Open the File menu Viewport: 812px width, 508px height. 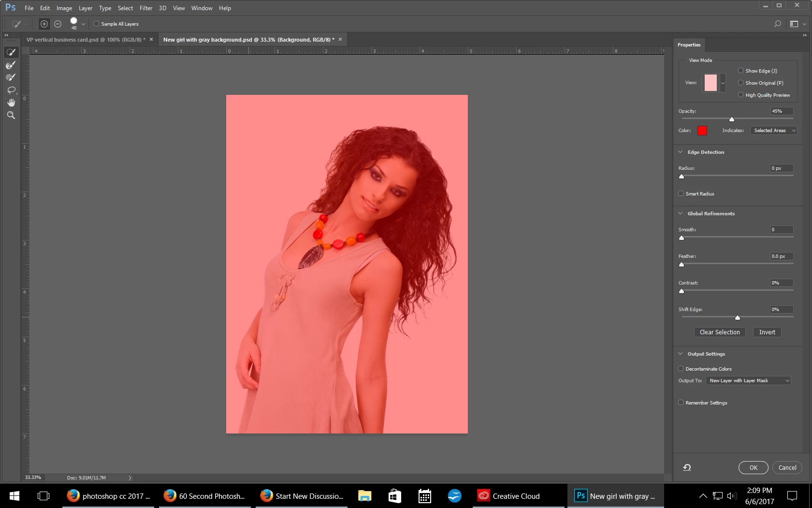click(x=29, y=8)
